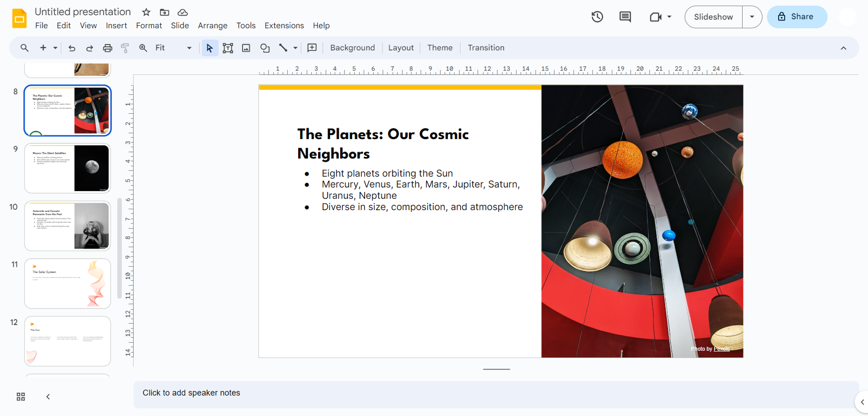The width and height of the screenshot is (868, 416).
Task: Hide the menus with caret icon
Action: (x=843, y=48)
